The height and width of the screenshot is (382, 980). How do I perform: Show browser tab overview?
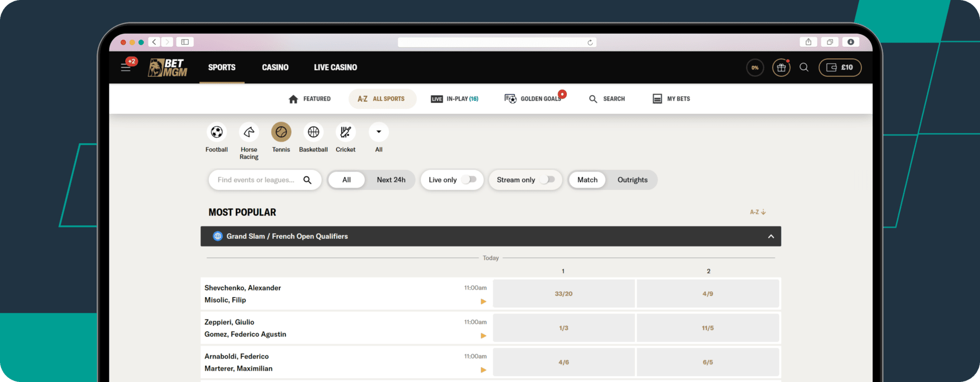coord(830,42)
